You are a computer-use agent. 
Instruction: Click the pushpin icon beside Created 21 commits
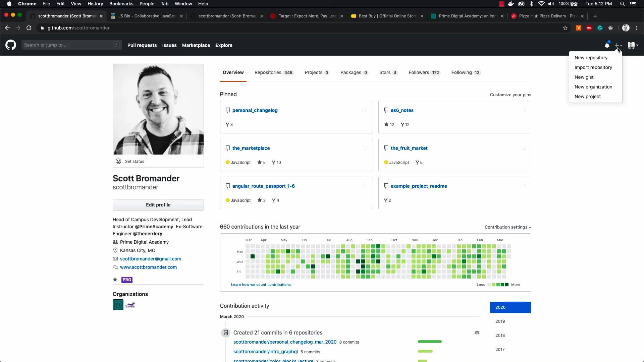pos(477,333)
